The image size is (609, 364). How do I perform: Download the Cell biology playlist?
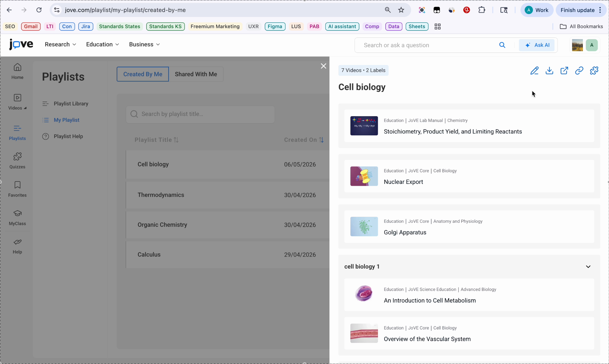(x=549, y=71)
